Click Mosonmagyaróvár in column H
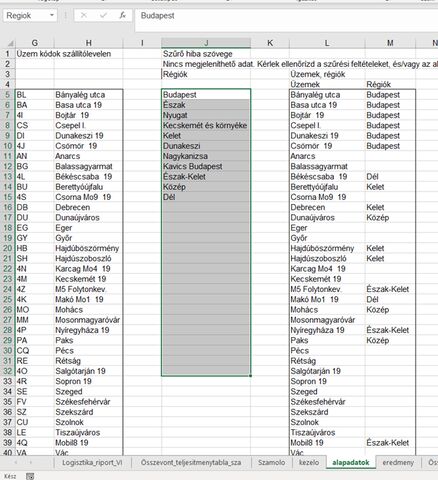The height and width of the screenshot is (480, 438). point(88,320)
